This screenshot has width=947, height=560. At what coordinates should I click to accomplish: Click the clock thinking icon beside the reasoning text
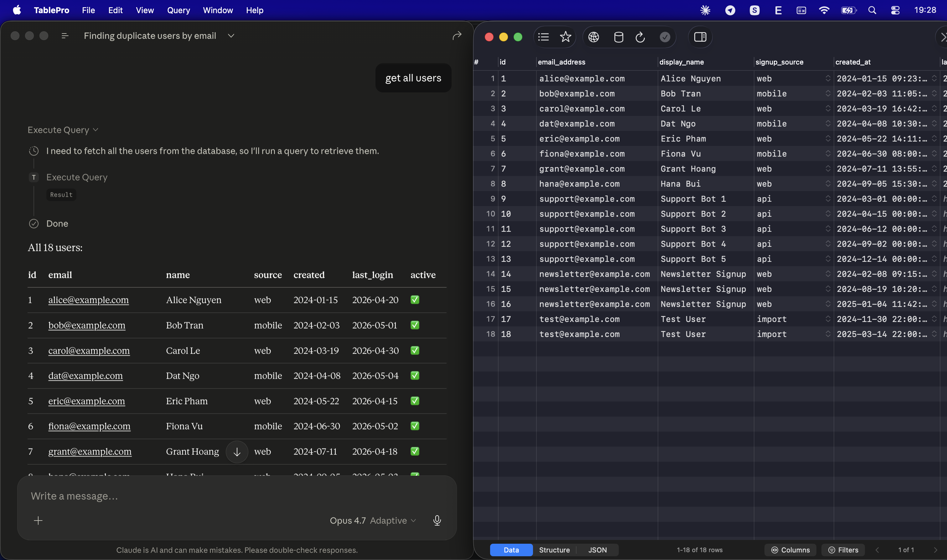click(x=34, y=151)
